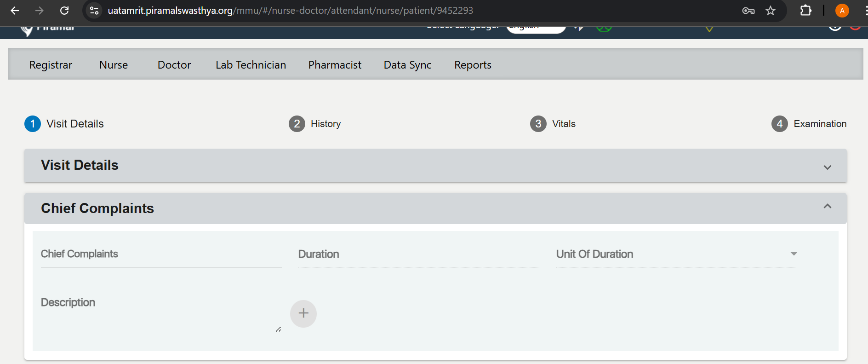Jump to step 3 Vitals

(553, 124)
